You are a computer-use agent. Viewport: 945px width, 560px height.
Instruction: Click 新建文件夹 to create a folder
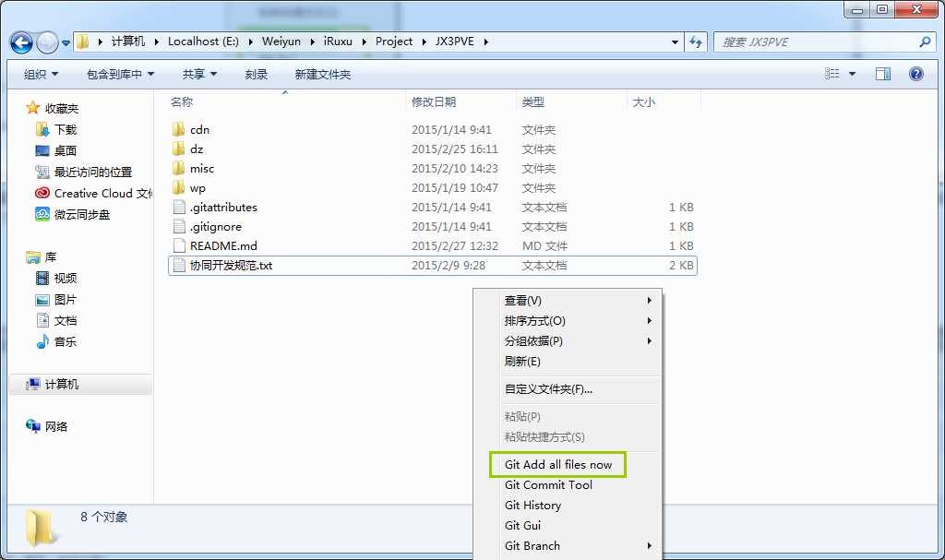(322, 74)
